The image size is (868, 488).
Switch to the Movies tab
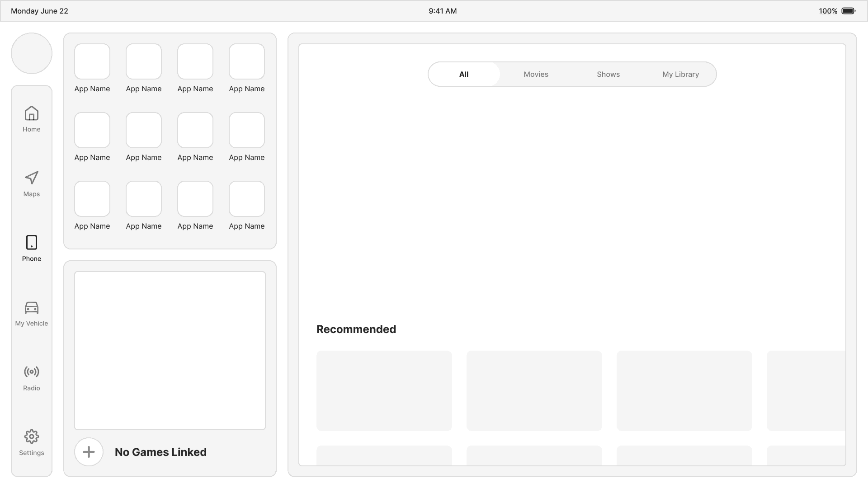pyautogui.click(x=536, y=74)
